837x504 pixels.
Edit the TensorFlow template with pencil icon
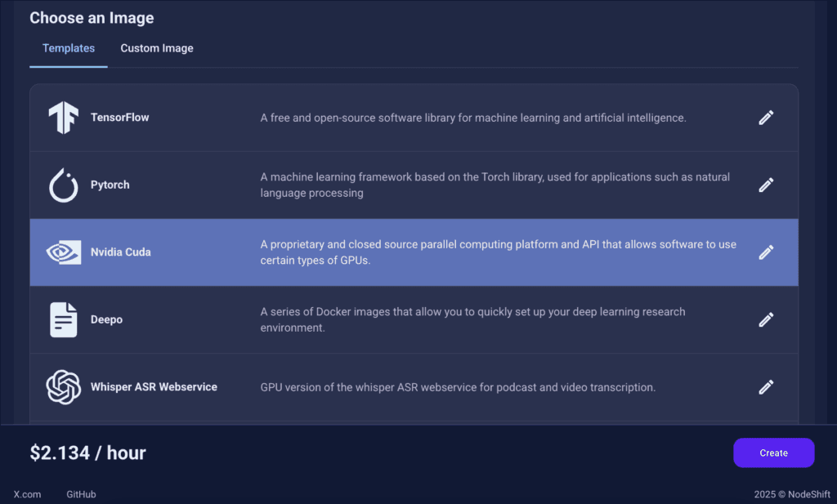766,118
